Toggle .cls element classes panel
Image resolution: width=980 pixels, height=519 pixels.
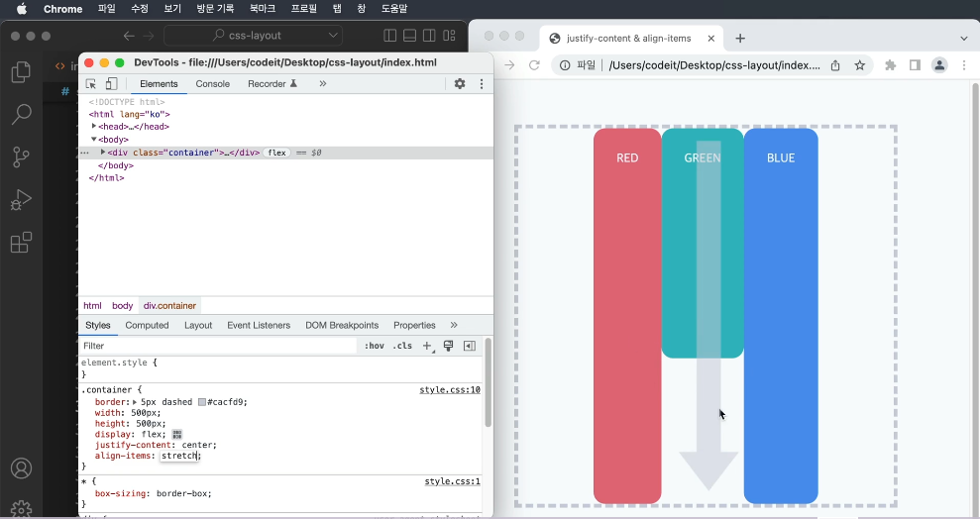click(402, 346)
